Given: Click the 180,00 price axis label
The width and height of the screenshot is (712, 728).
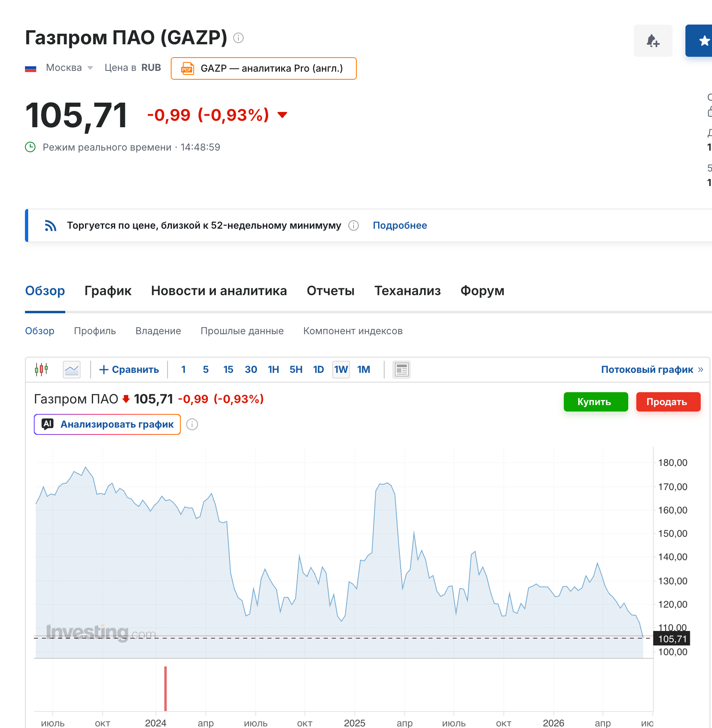Looking at the screenshot, I should 673,463.
